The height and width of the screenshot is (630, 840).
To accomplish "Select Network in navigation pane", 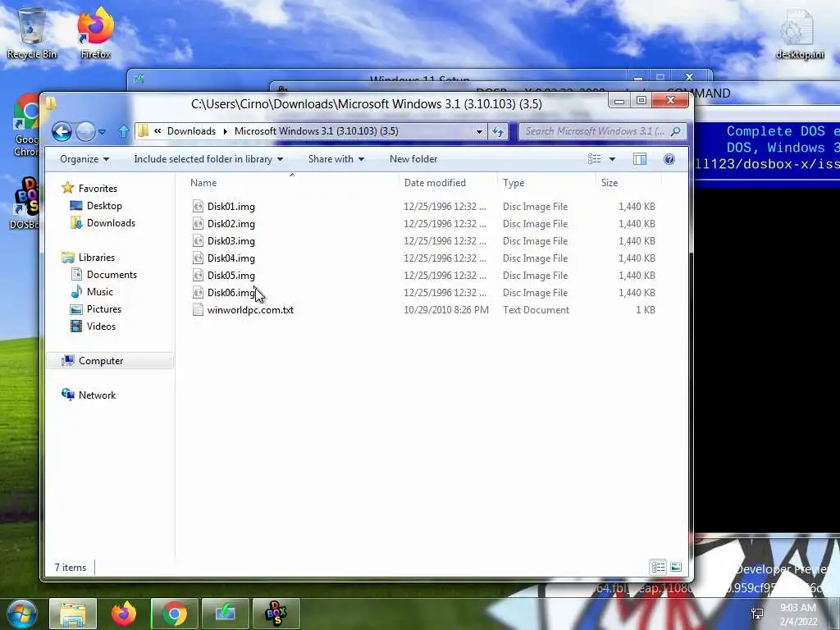I will 97,395.
